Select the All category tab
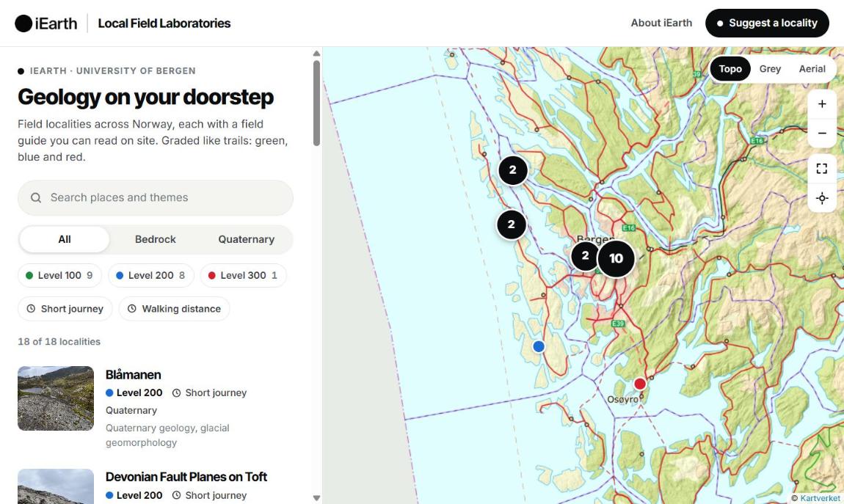The height and width of the screenshot is (504, 844). click(65, 239)
